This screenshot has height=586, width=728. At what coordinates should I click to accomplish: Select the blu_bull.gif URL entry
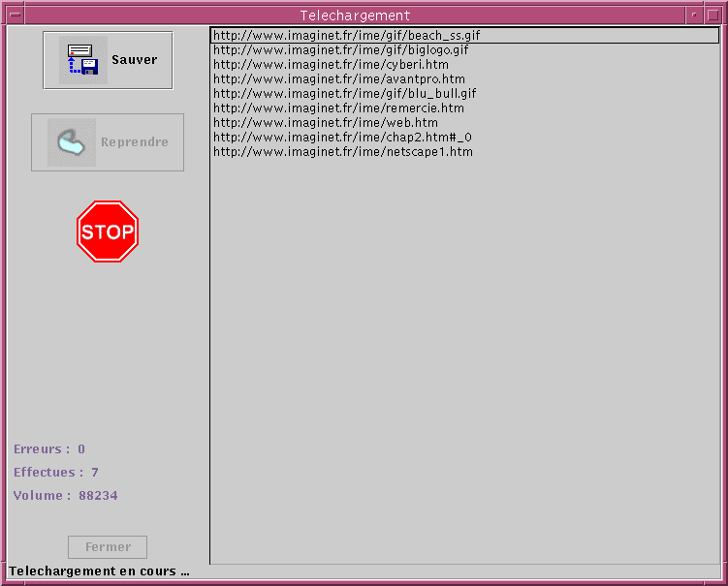[344, 94]
